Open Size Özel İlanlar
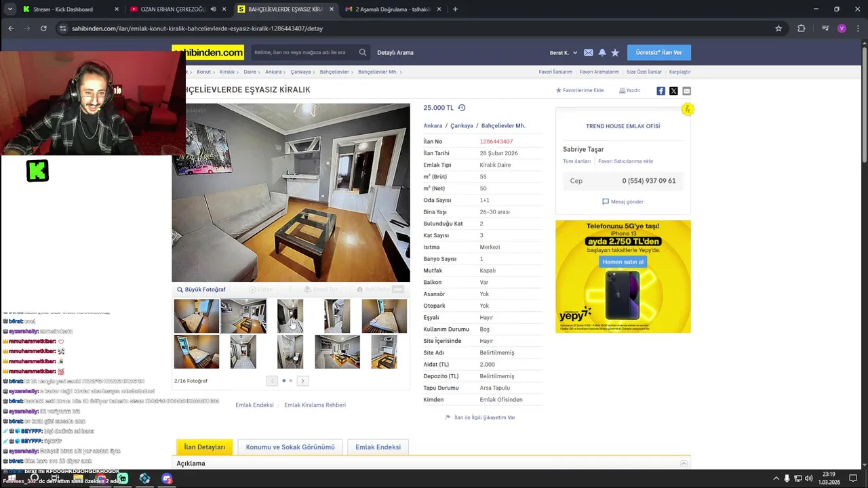The image size is (868, 488). pyautogui.click(x=644, y=72)
